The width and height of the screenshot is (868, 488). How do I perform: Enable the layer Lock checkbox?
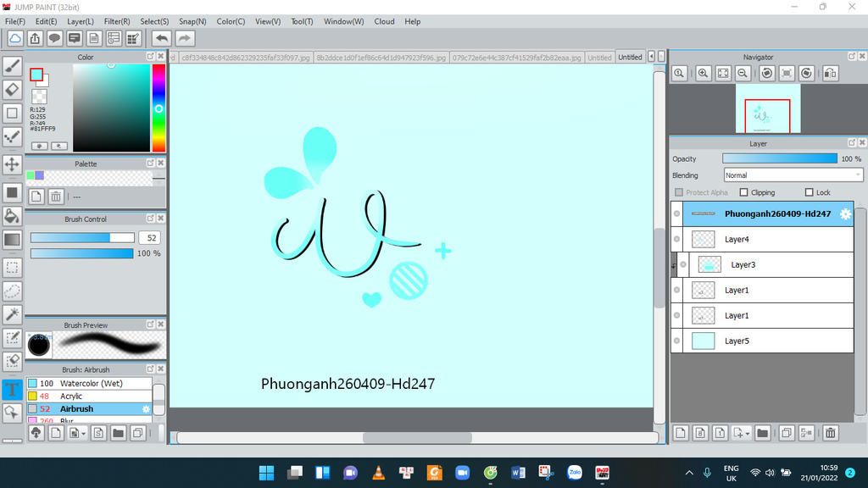[x=810, y=192]
